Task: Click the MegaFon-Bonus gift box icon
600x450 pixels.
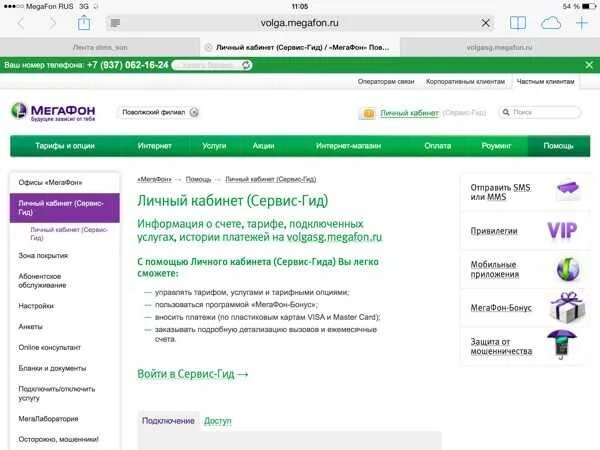Action: [x=568, y=307]
